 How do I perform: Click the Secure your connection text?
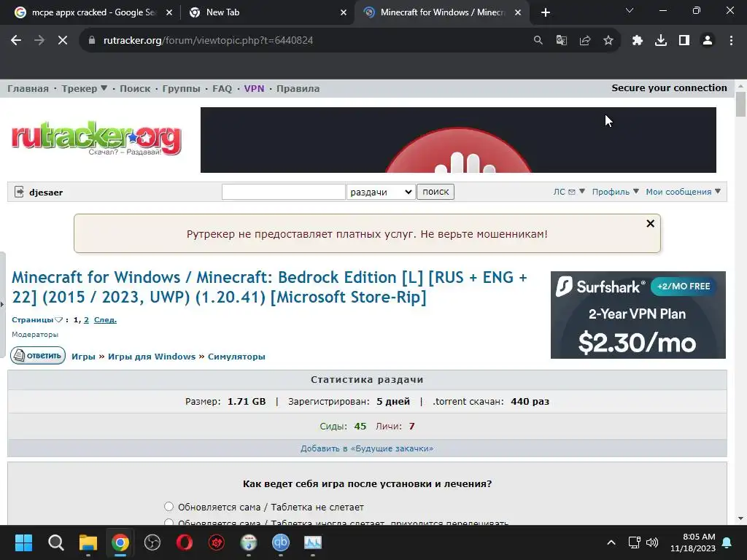coord(669,88)
